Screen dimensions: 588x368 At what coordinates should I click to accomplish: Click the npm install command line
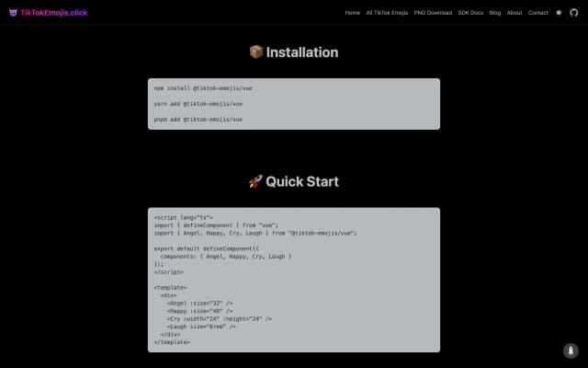pos(203,87)
